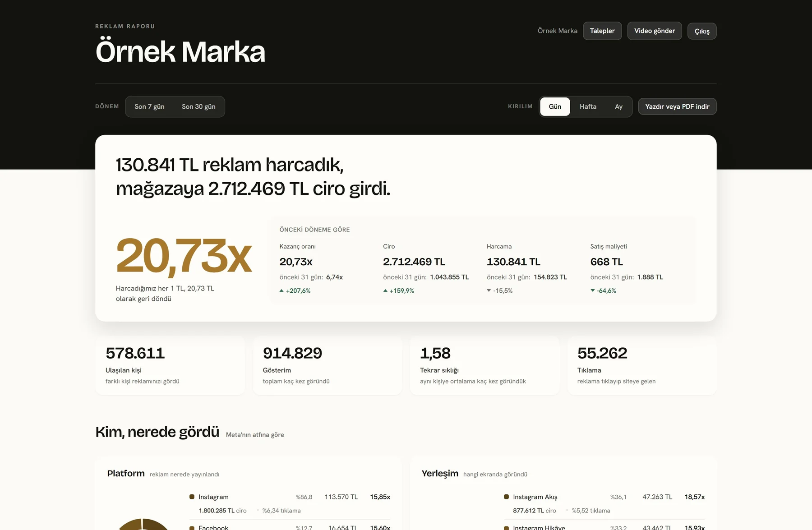Click the Gösterim card showing 914.829
This screenshot has width=812, height=530.
pos(328,365)
